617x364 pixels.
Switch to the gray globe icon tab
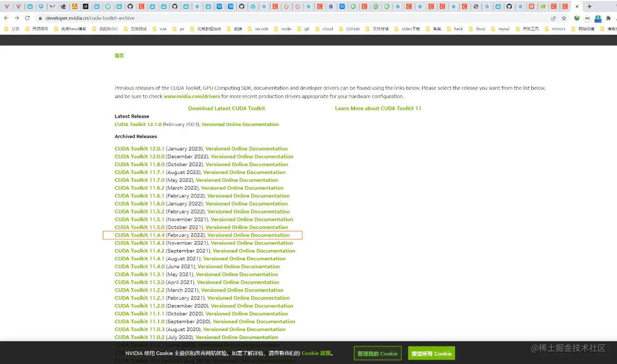coord(476,7)
